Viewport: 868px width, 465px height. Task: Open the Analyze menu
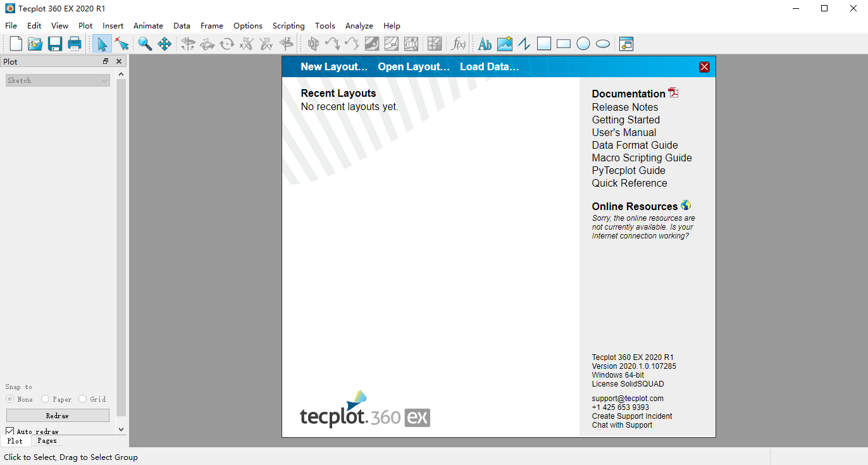coord(359,26)
